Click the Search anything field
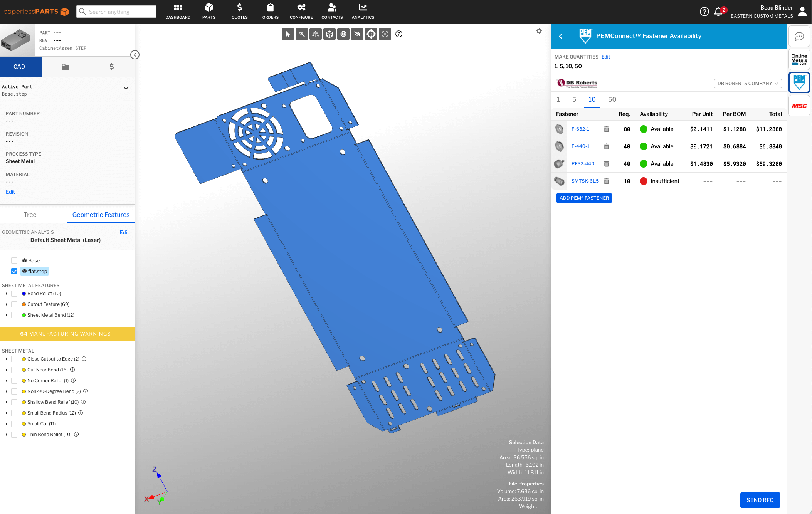Image resolution: width=812 pixels, height=514 pixels. pos(116,12)
